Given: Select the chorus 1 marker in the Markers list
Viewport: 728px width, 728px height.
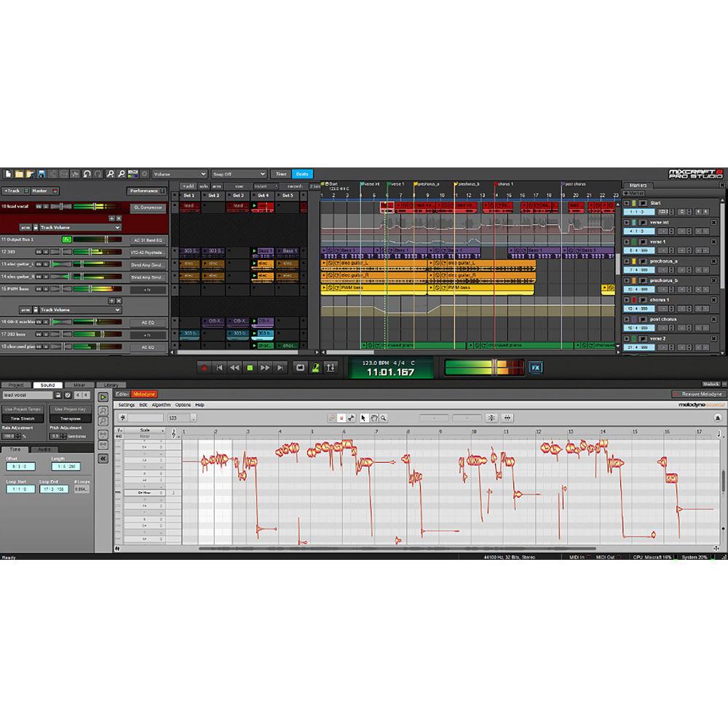Looking at the screenshot, I should tap(659, 299).
